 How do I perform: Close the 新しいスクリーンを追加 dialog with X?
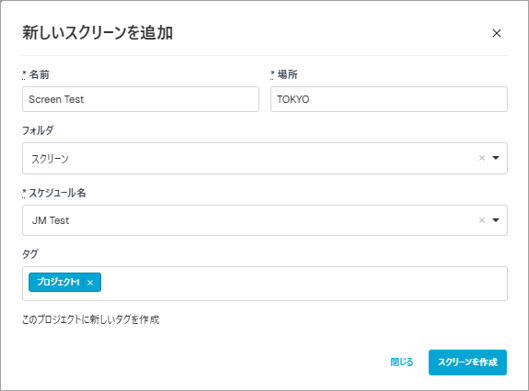pyautogui.click(x=496, y=33)
